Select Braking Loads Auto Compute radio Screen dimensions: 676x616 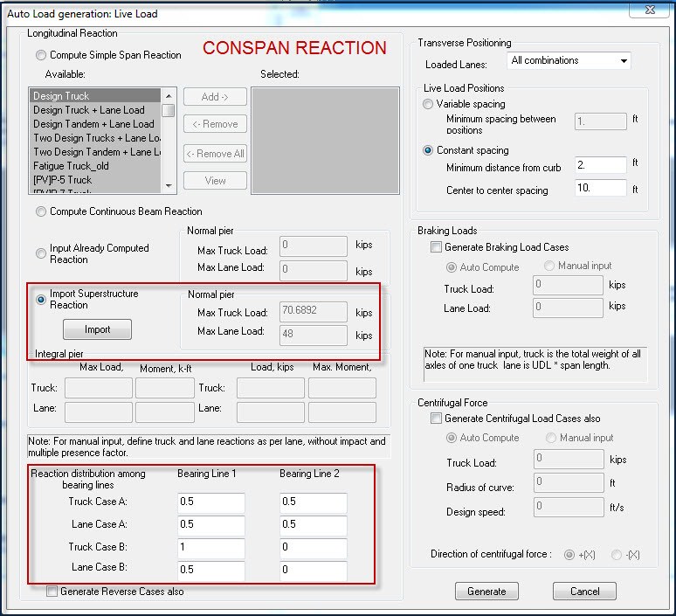click(452, 267)
